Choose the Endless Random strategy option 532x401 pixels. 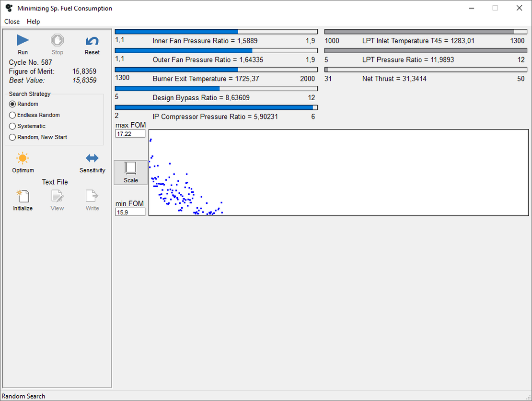tap(13, 115)
